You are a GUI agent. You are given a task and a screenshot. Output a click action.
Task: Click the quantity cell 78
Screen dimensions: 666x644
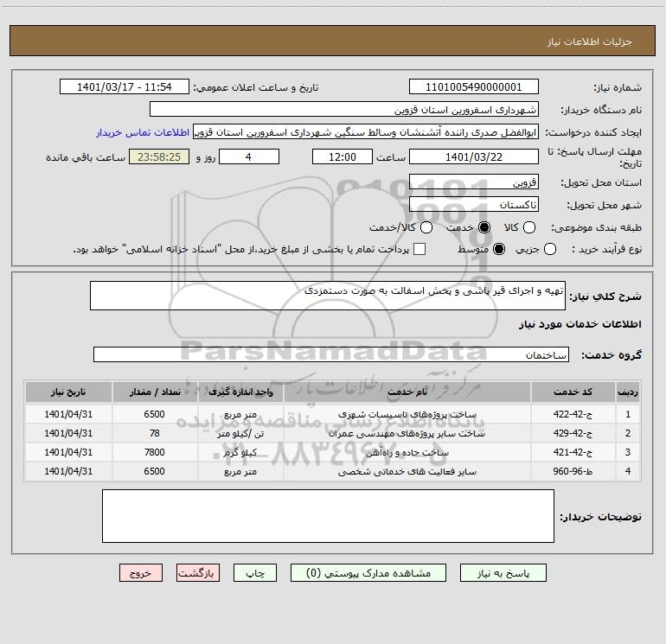tap(155, 433)
